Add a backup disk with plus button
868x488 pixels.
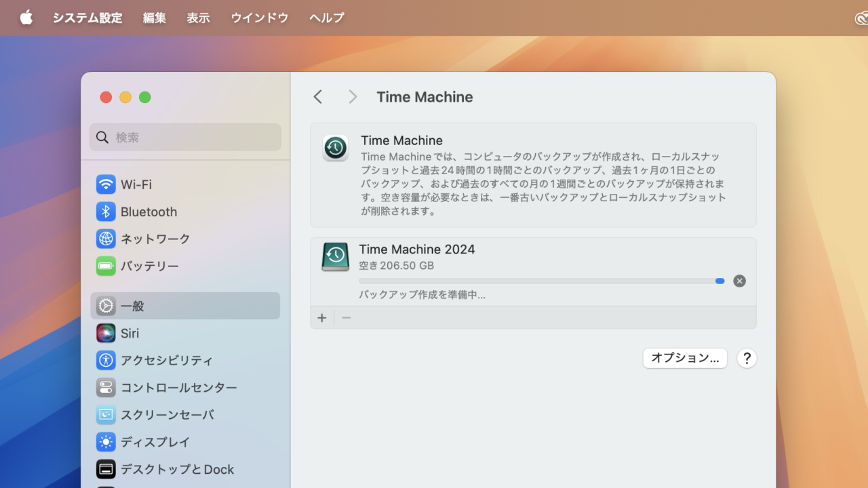tap(322, 318)
